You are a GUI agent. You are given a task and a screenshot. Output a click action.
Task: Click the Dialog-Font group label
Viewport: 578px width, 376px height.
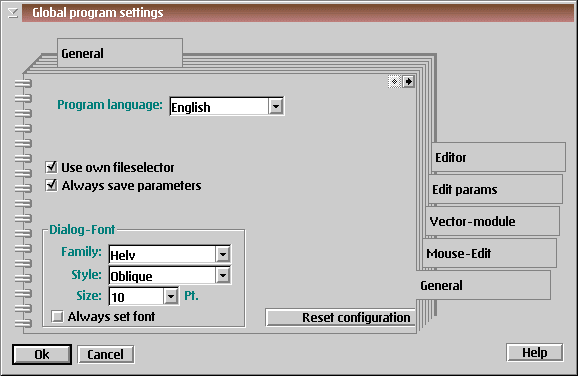pyautogui.click(x=82, y=229)
